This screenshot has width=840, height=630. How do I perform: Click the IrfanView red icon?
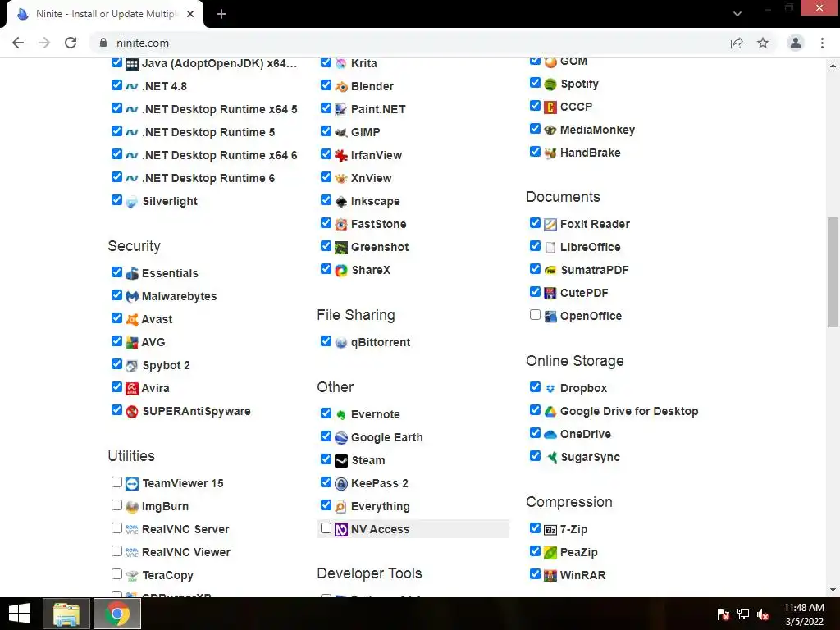tap(341, 155)
